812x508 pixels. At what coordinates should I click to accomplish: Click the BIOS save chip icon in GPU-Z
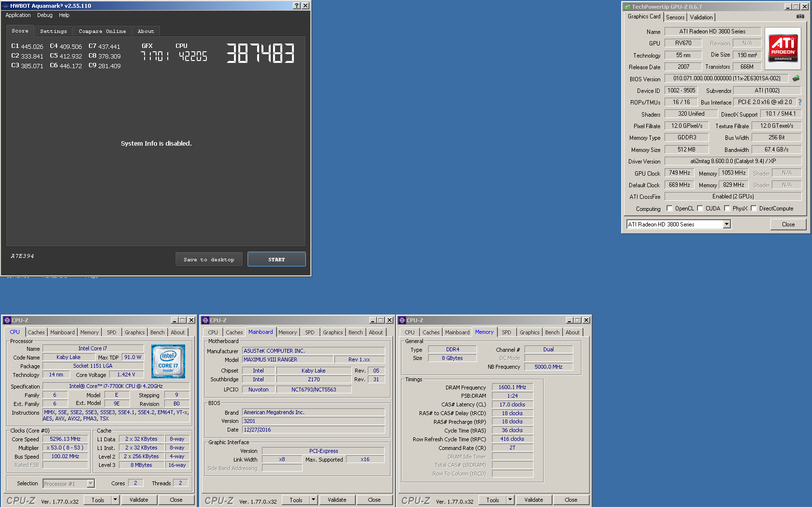tap(796, 78)
